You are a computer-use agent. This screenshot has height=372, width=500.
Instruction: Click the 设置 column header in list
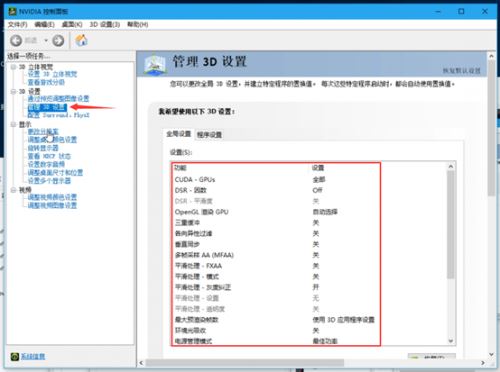[318, 168]
